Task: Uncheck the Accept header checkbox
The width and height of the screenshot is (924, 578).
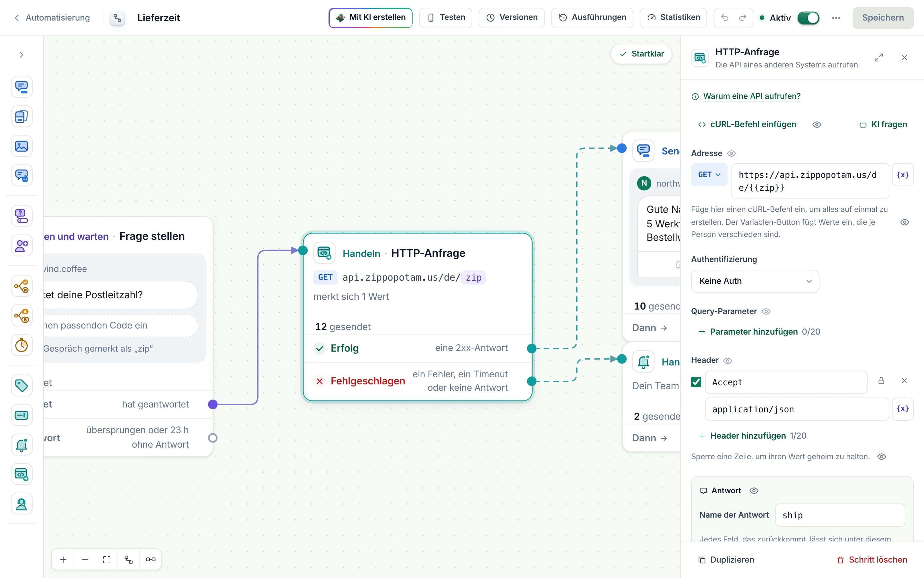Action: click(696, 382)
